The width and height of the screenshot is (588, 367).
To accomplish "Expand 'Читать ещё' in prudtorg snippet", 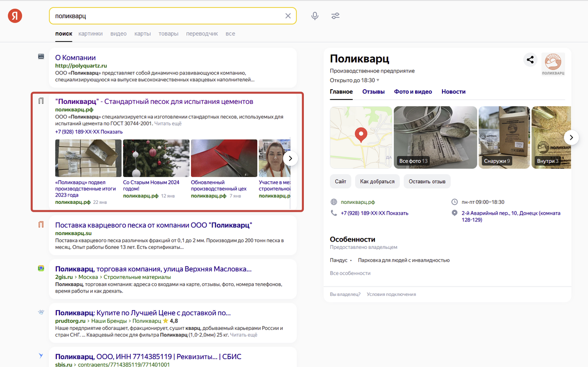I will (x=244, y=335).
